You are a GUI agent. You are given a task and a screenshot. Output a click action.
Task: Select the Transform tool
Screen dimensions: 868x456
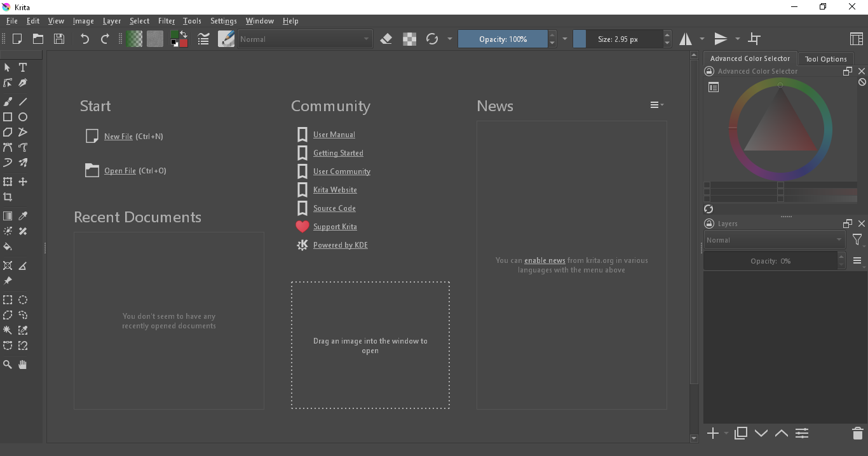pos(8,182)
